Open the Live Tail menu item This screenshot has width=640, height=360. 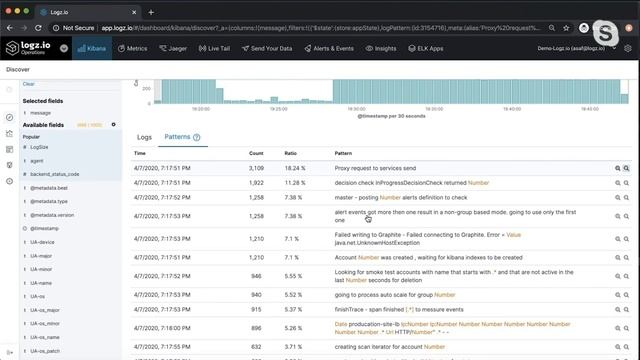tap(214, 48)
